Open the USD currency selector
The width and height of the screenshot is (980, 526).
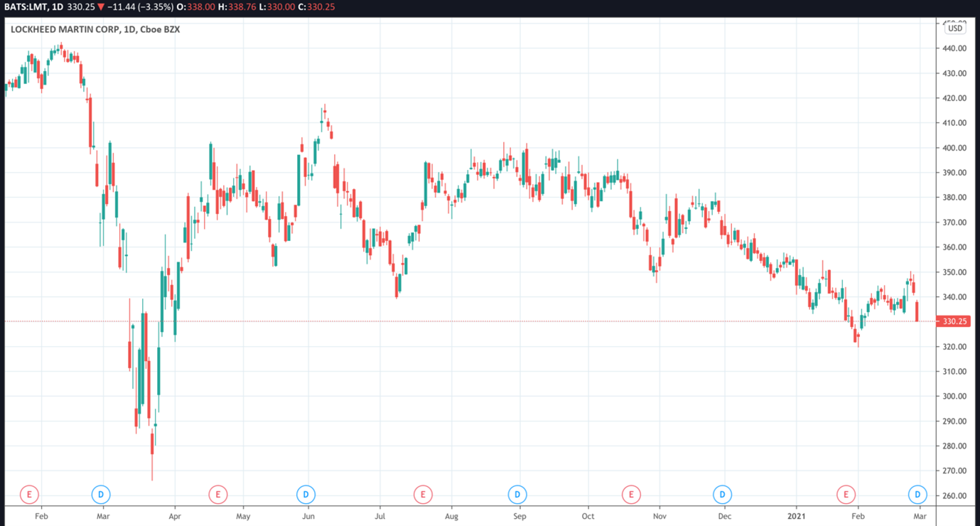[x=954, y=28]
